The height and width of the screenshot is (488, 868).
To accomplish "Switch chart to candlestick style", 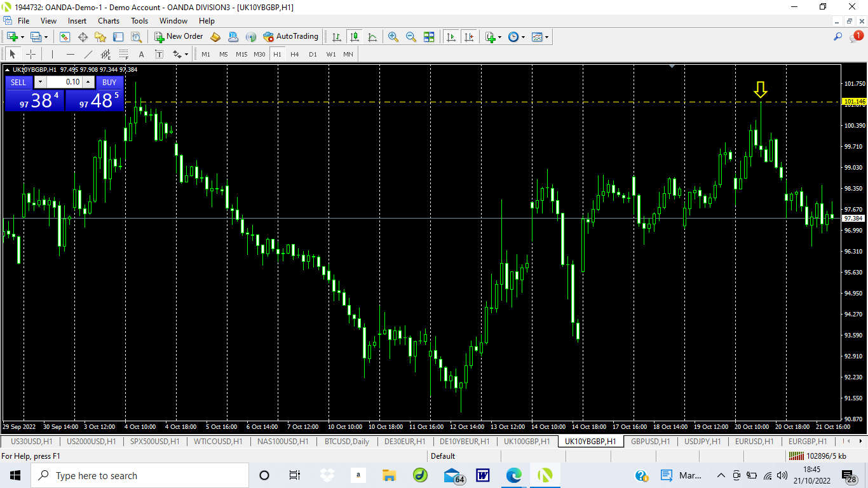I will (x=355, y=36).
